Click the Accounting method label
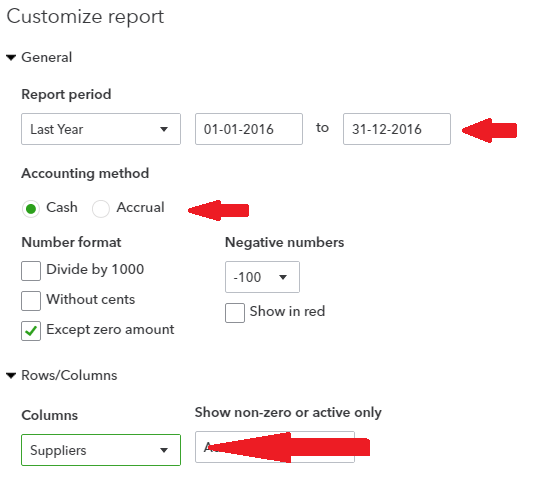Viewport: 545px width, 478px height. [x=85, y=173]
